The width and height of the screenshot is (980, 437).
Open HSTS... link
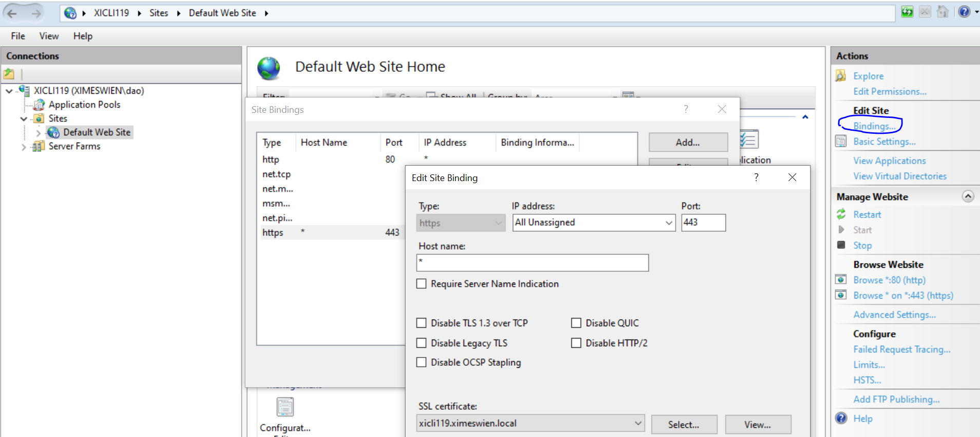coord(867,380)
